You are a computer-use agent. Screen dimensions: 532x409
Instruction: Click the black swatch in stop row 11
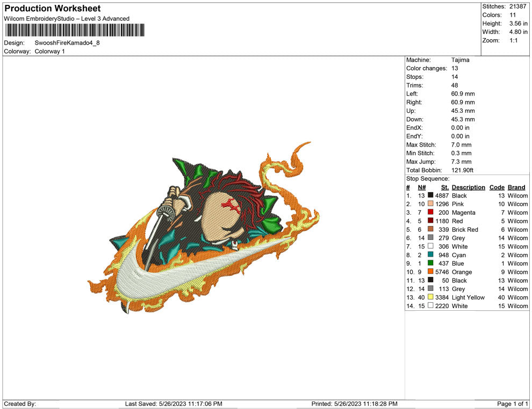(x=430, y=280)
